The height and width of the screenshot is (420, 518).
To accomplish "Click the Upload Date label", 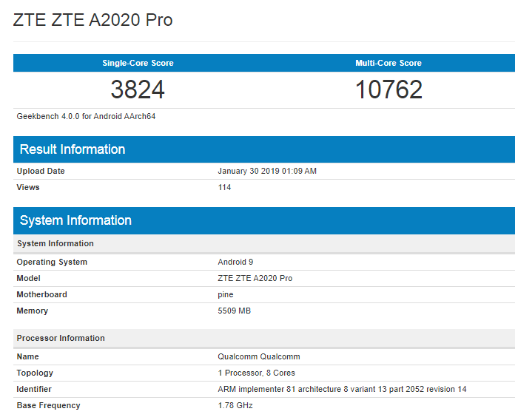I will click(41, 171).
